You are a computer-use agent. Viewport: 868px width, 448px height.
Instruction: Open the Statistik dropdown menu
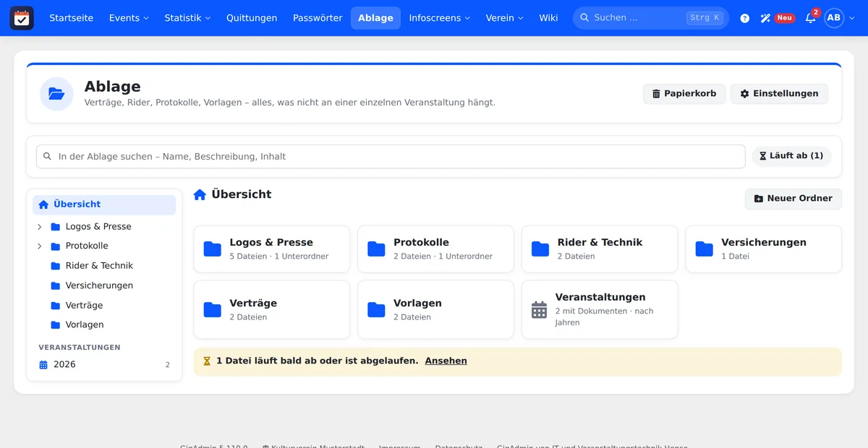(x=187, y=18)
